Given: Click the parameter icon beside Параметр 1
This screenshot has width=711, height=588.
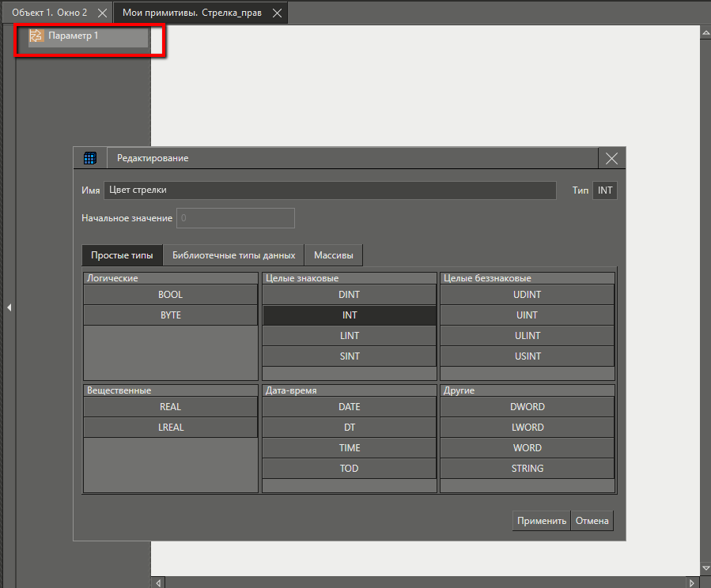Looking at the screenshot, I should coord(36,36).
